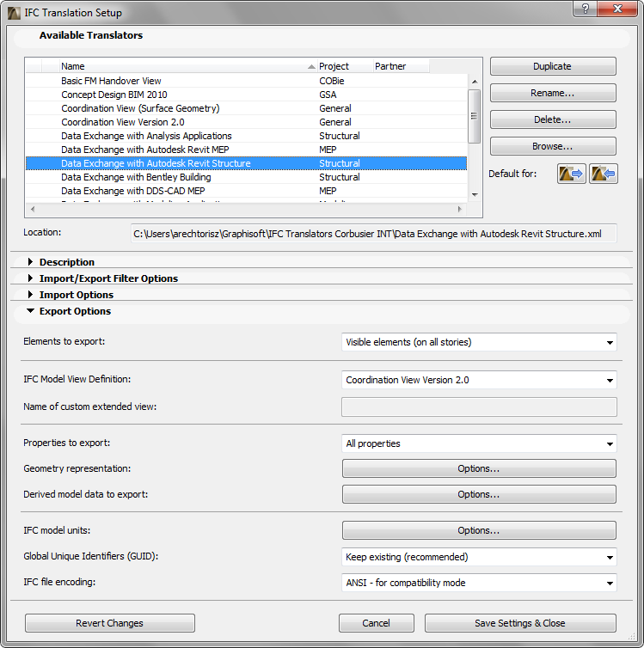
Task: Click Save Settings & Close
Action: (x=520, y=623)
